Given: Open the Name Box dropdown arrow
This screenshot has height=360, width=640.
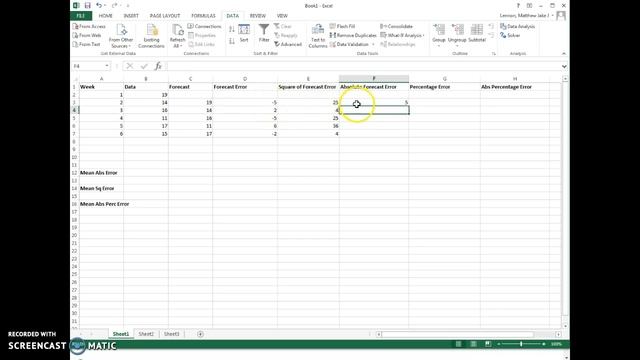Looking at the screenshot, I should [107, 66].
